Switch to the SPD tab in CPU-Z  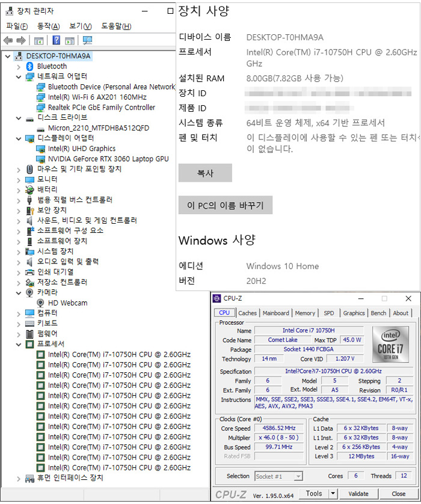pos(329,313)
